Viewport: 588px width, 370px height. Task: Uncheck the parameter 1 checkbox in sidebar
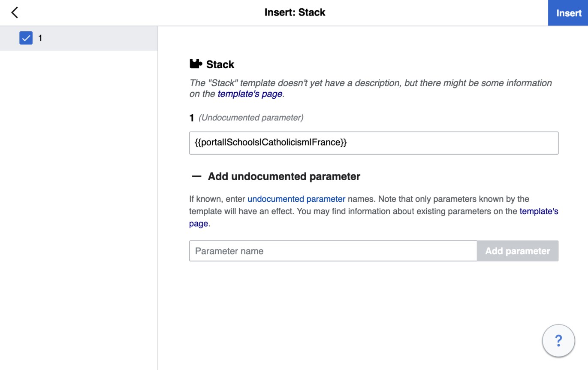coord(26,38)
